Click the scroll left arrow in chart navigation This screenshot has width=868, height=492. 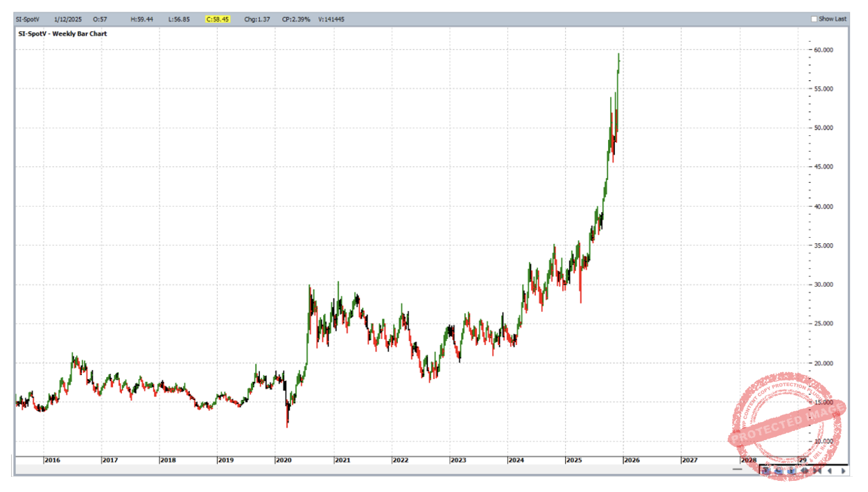829,471
